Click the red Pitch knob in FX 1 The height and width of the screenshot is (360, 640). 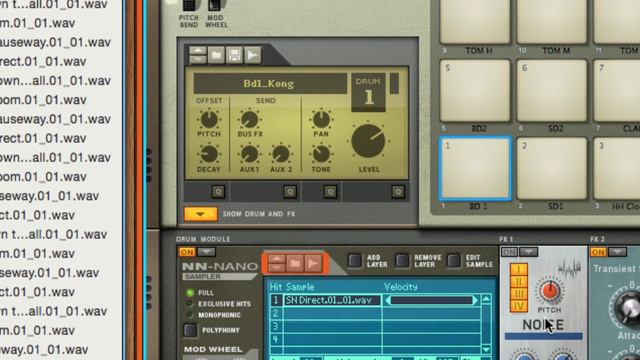(549, 291)
